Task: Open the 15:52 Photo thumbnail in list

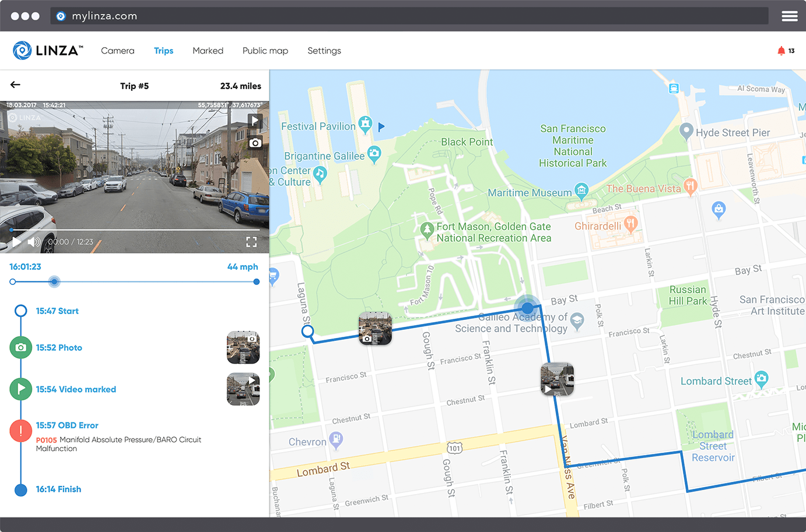Action: coord(243,347)
